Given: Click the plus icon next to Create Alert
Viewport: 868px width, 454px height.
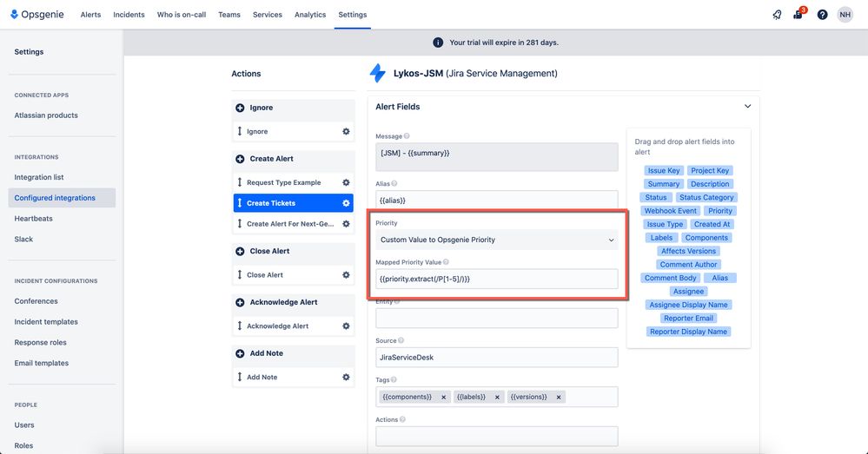Looking at the screenshot, I should [240, 159].
